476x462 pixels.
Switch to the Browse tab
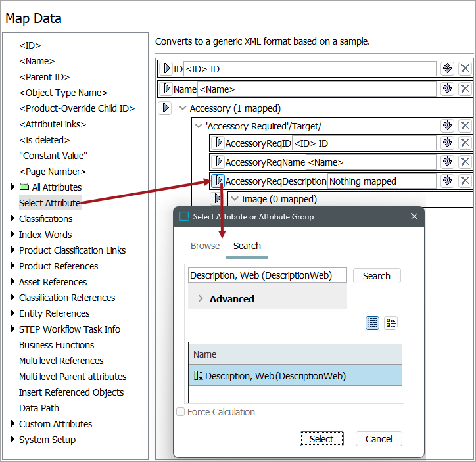tap(205, 246)
